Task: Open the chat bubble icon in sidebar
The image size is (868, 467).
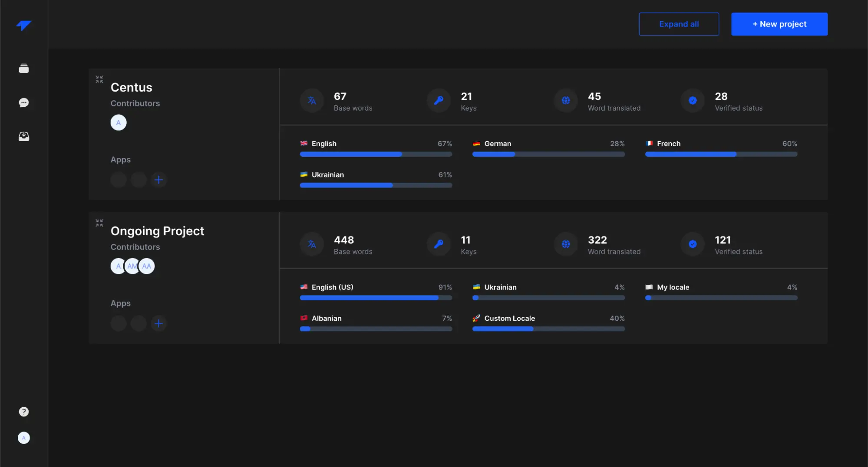Action: click(x=24, y=102)
